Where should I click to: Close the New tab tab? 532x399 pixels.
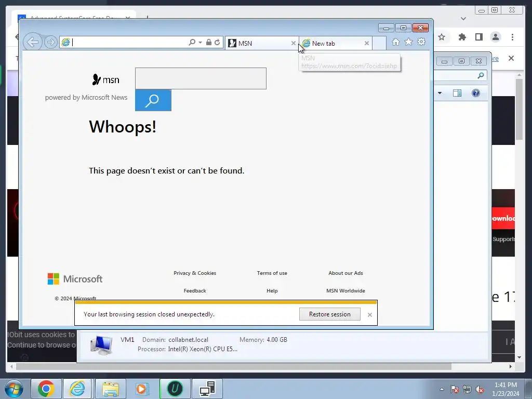pyautogui.click(x=367, y=43)
